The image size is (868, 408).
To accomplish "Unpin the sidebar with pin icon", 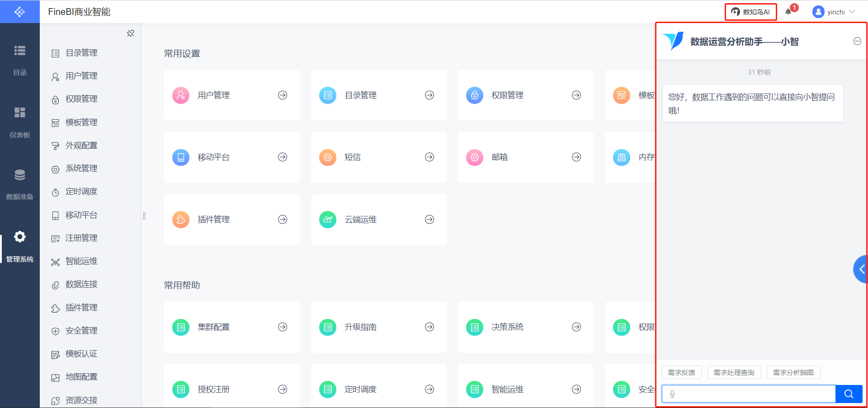I will click(x=131, y=33).
